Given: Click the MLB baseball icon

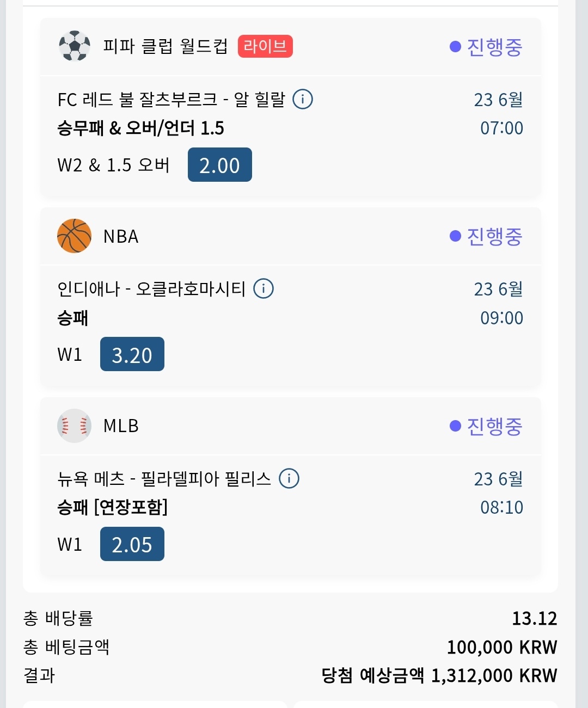Looking at the screenshot, I should click(75, 426).
